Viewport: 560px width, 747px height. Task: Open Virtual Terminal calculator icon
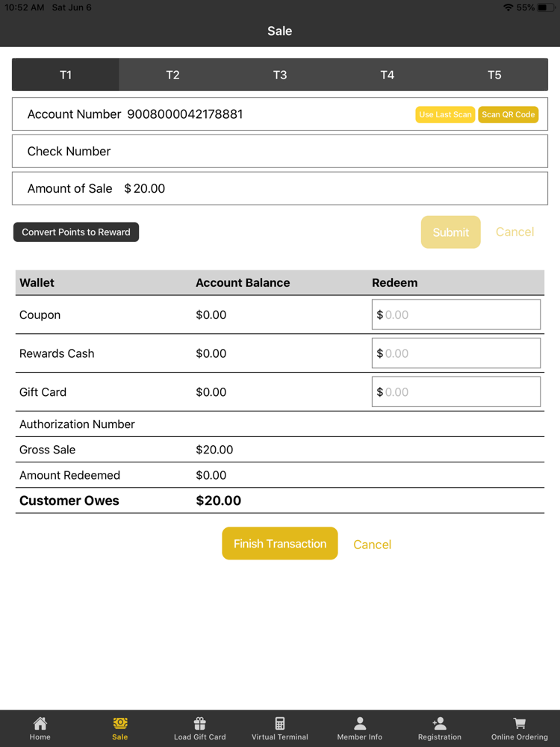(280, 723)
